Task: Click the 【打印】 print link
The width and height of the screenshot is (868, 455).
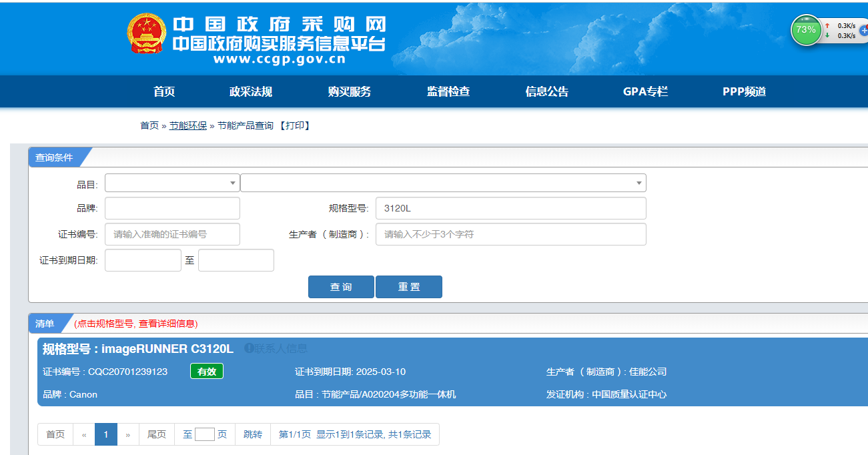Action: [294, 125]
